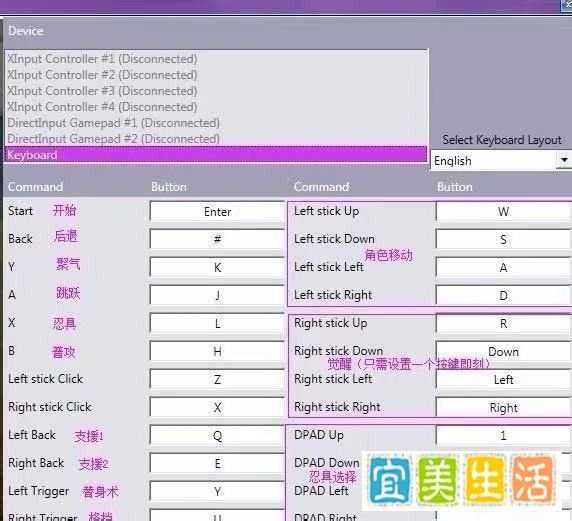The image size is (572, 521).
Task: Open the Select Keyboard Layout dropdown arrow
Action: pyautogui.click(x=564, y=160)
